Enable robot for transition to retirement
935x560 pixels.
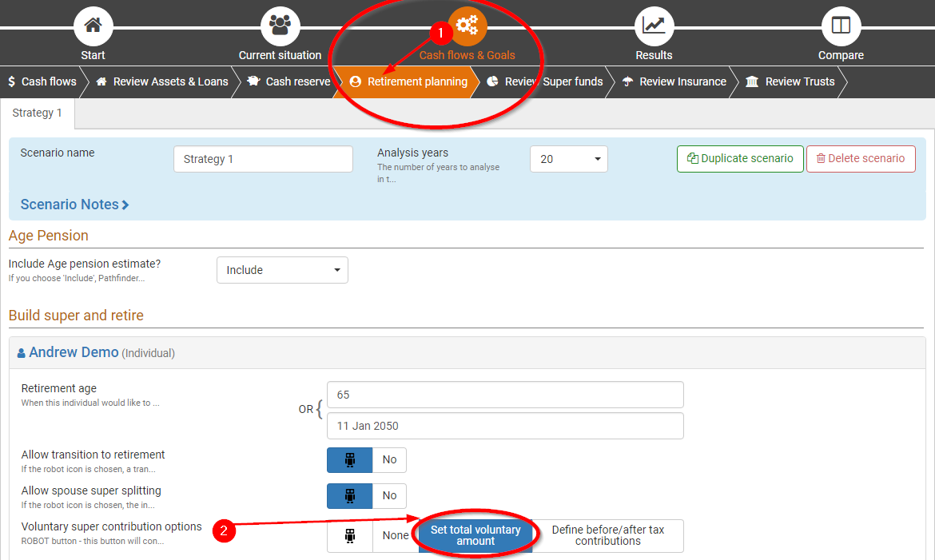pyautogui.click(x=350, y=460)
